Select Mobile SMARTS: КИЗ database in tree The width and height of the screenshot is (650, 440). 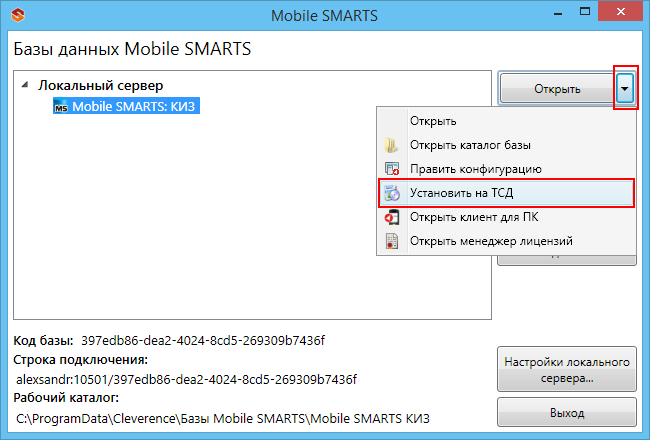coord(126,107)
